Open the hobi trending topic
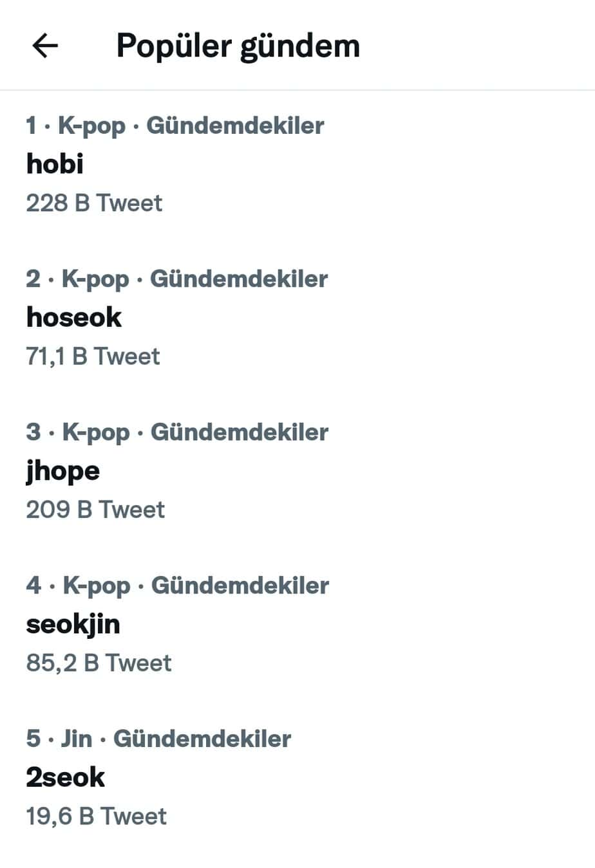 tap(55, 164)
